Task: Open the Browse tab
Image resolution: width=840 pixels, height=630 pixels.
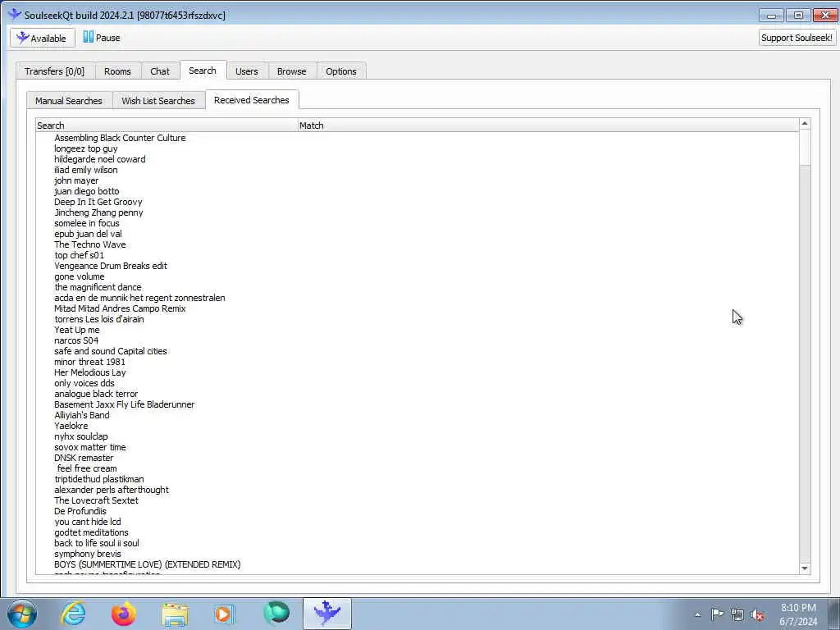Action: click(291, 71)
